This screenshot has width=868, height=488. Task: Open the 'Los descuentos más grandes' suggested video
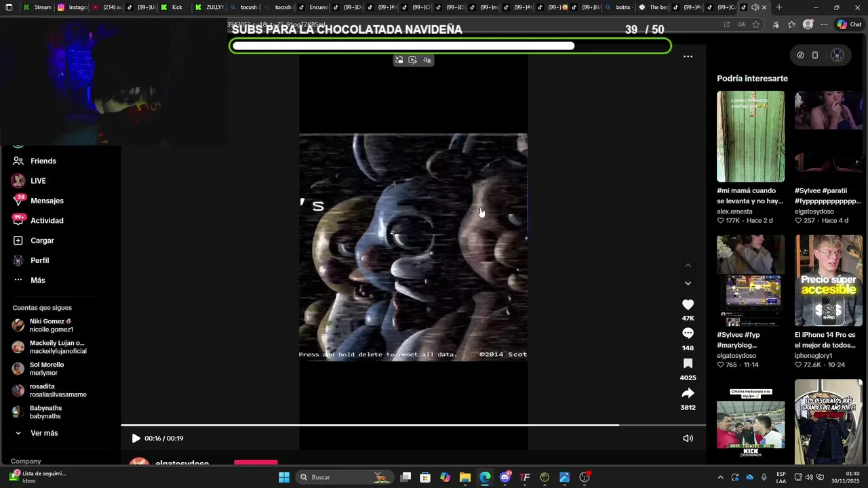tap(829, 422)
